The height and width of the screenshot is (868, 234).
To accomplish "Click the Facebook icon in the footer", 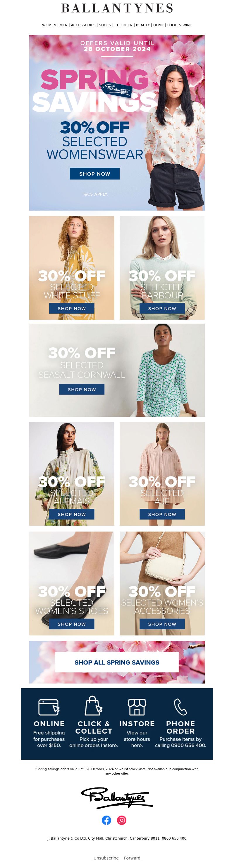I will click(106, 820).
